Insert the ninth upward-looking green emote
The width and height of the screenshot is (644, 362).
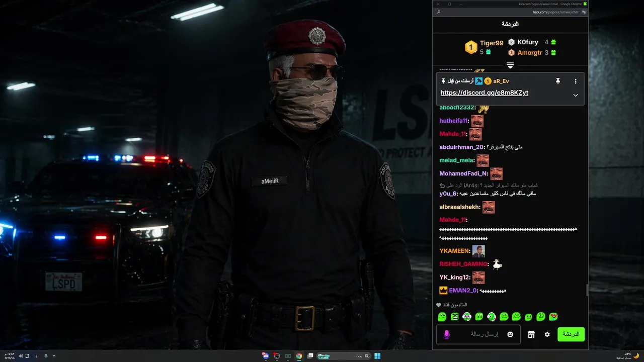click(541, 317)
